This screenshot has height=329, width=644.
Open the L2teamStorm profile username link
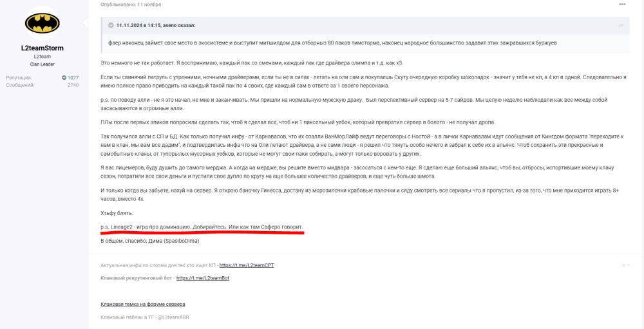pos(43,48)
